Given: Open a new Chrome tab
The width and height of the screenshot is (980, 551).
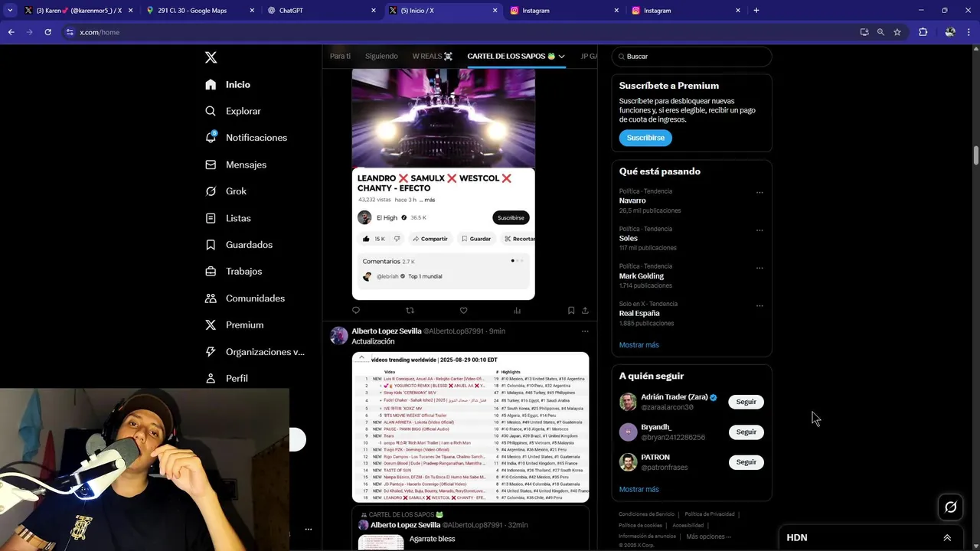Looking at the screenshot, I should point(756,10).
